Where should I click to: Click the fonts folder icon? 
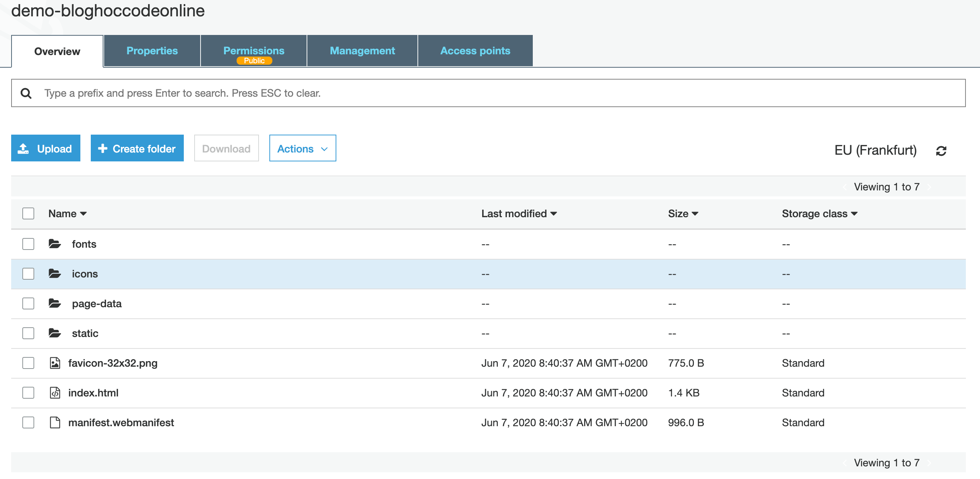point(55,244)
